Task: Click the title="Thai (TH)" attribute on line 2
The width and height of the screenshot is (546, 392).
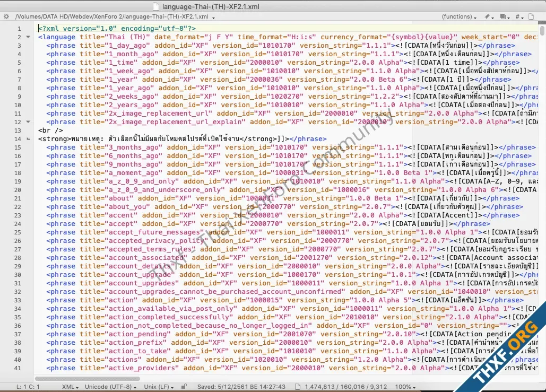Action: coord(115,37)
